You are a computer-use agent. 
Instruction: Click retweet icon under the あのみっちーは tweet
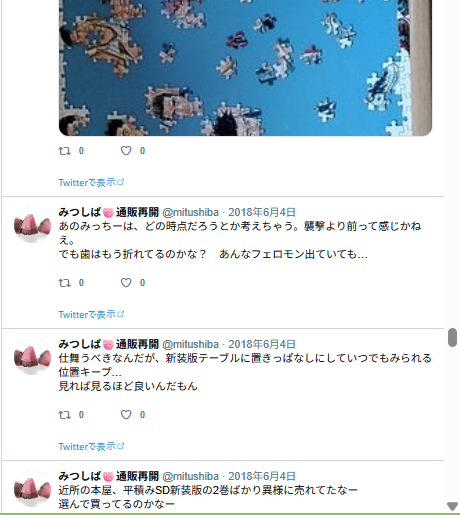coord(65,283)
